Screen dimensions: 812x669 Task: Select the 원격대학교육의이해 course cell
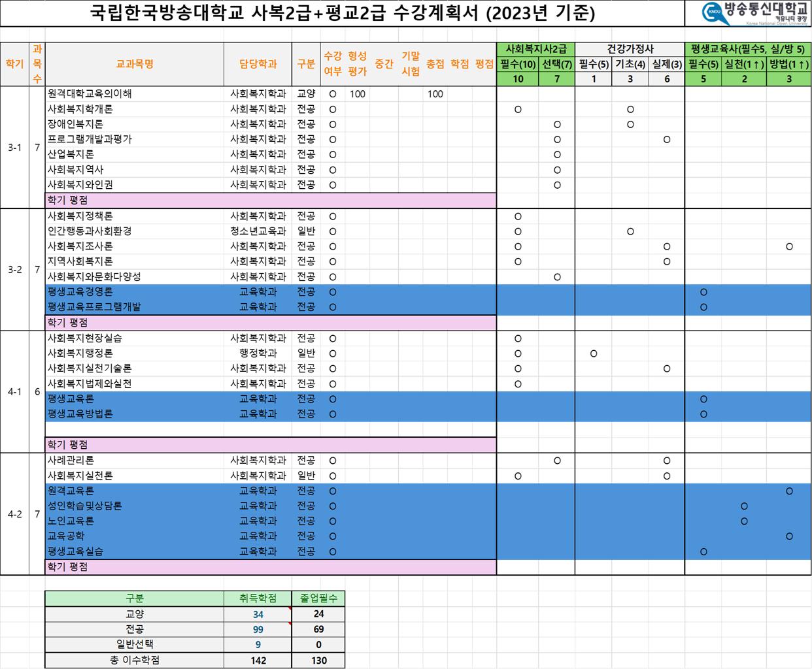pos(135,94)
